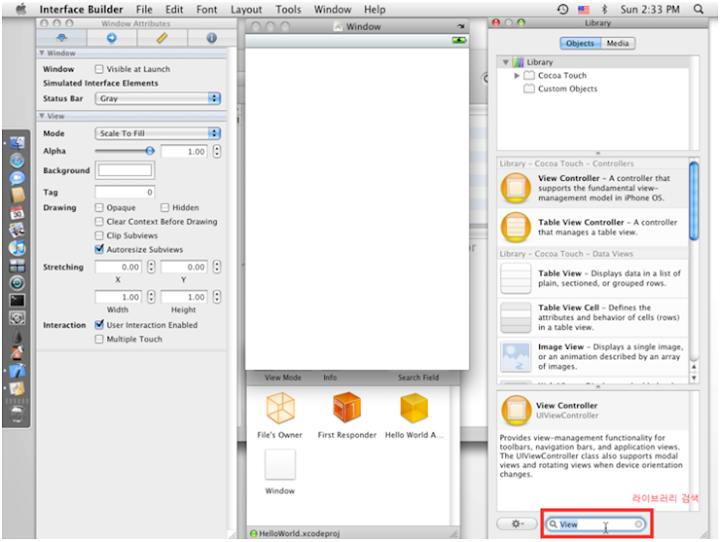Open the Tools menu
This screenshot has height=542, width=720.
point(288,9)
